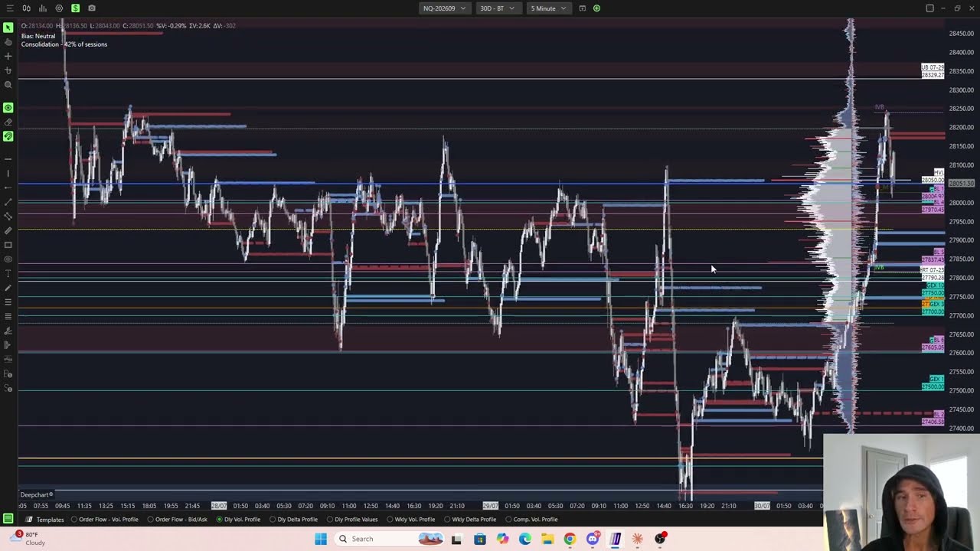Open the Windows Start button
The height and width of the screenshot is (551, 980).
tap(321, 539)
